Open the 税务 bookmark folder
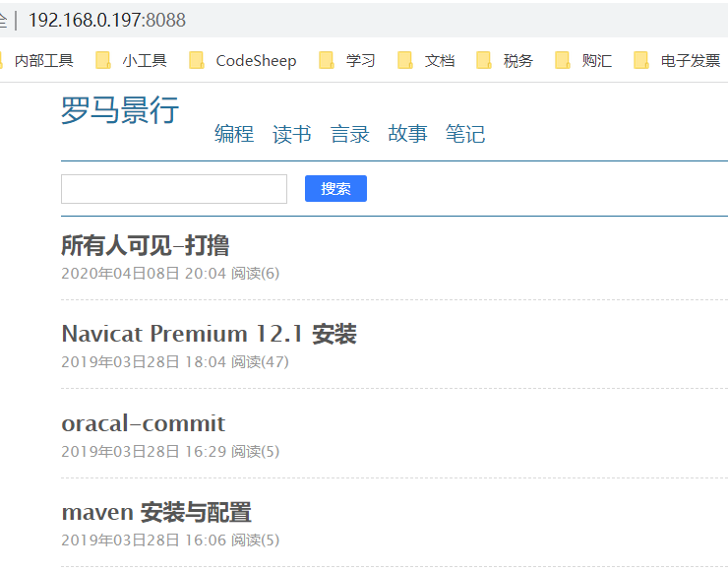 point(505,60)
